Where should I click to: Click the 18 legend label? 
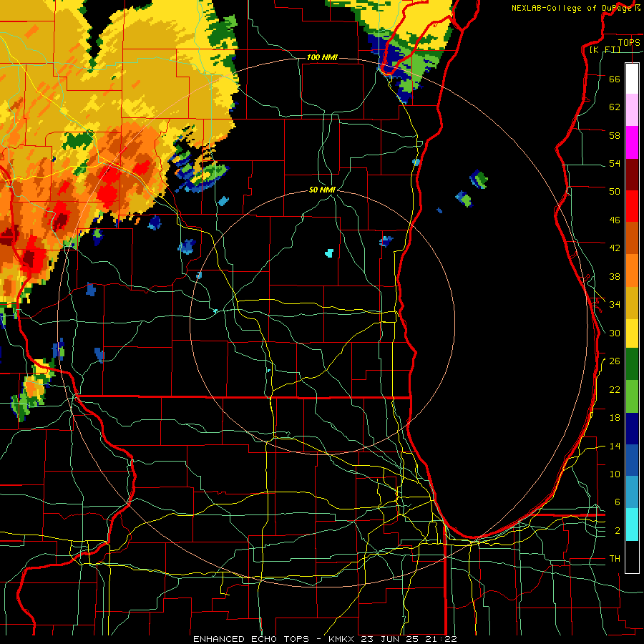[x=615, y=418]
